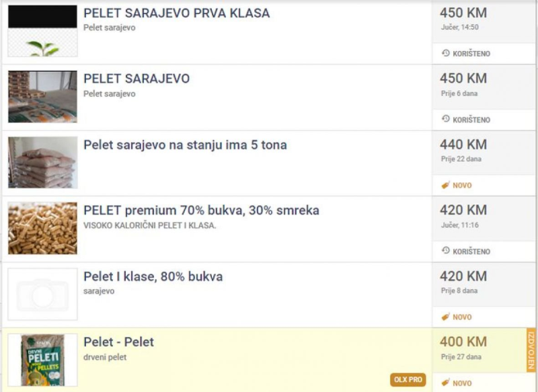Open the highlighted 'Pelet - Pelet' listing
Screen dimensions: 538x392
(118, 342)
